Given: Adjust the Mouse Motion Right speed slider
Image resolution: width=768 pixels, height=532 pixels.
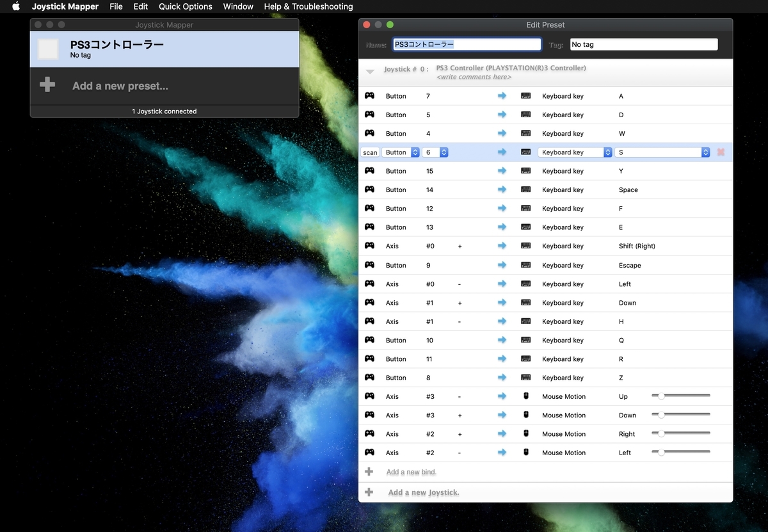Looking at the screenshot, I should [681, 434].
